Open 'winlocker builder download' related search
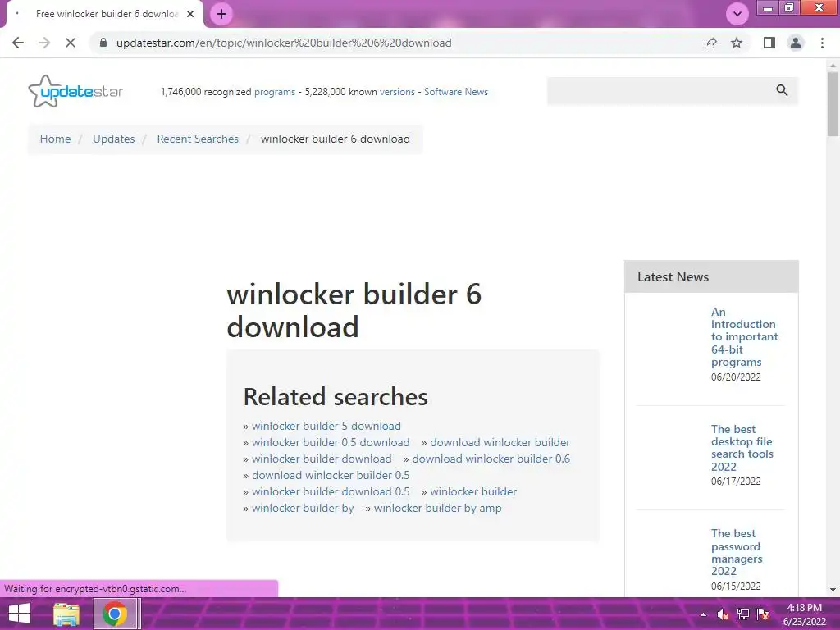 point(322,459)
